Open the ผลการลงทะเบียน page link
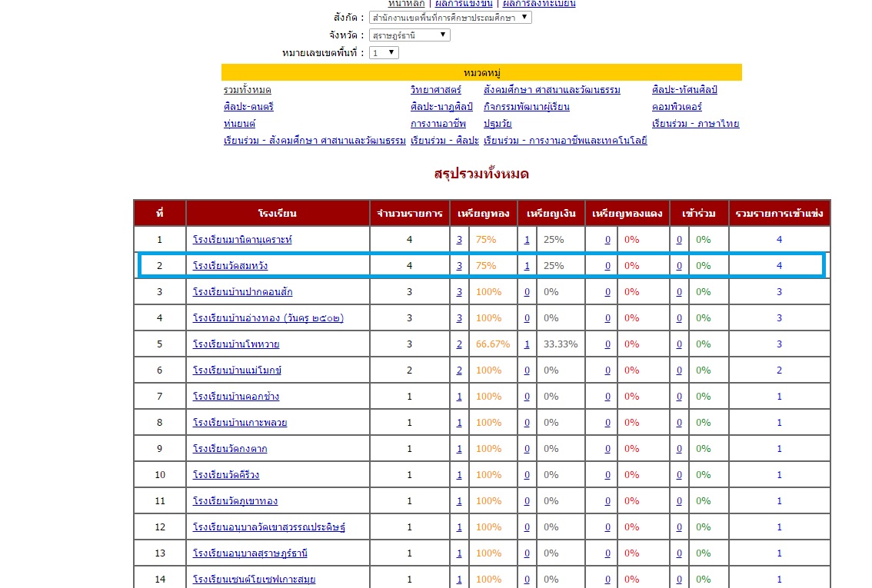This screenshot has height=588, width=872. tap(538, 4)
